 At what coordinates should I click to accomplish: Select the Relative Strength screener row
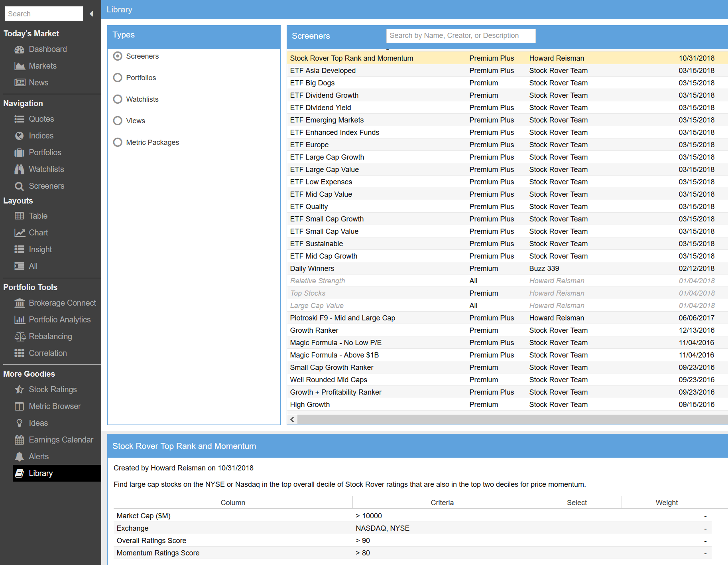[x=507, y=281]
